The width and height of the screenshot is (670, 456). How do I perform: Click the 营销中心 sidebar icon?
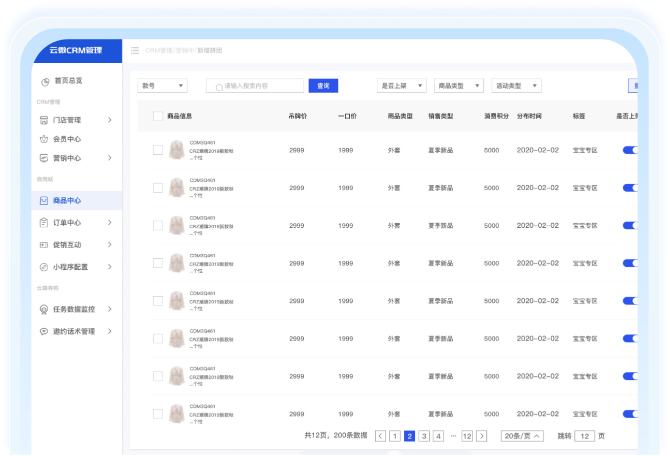tap(44, 158)
